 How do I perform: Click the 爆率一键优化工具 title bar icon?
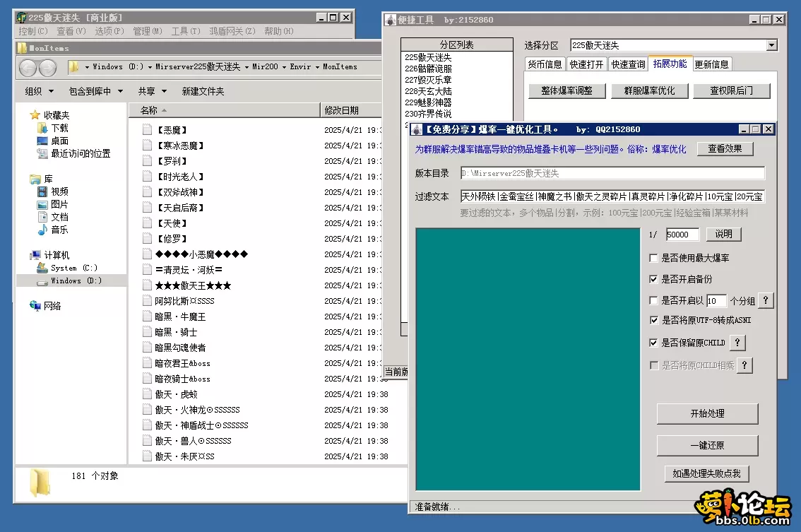coord(417,129)
